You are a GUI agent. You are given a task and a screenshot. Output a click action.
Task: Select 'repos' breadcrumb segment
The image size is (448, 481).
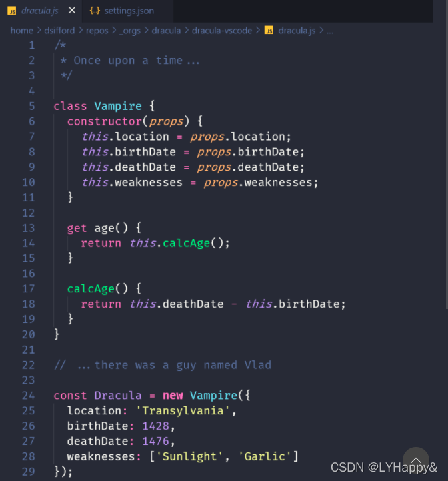97,31
